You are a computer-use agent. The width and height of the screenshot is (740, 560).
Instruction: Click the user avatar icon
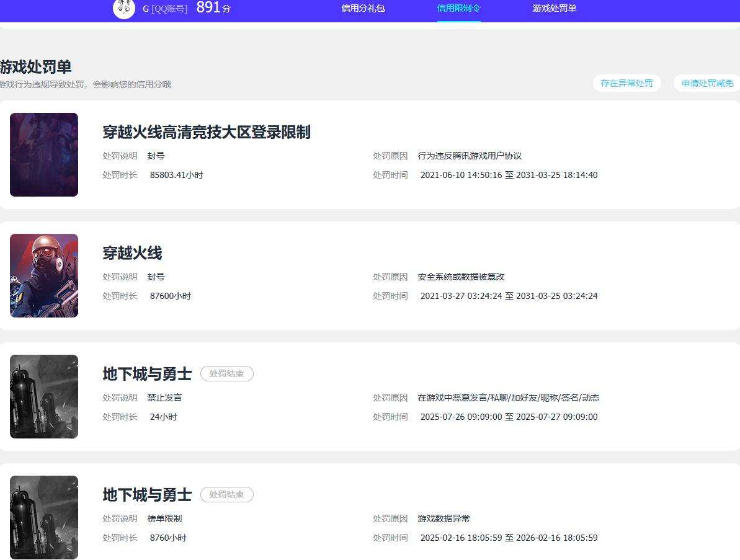click(124, 9)
